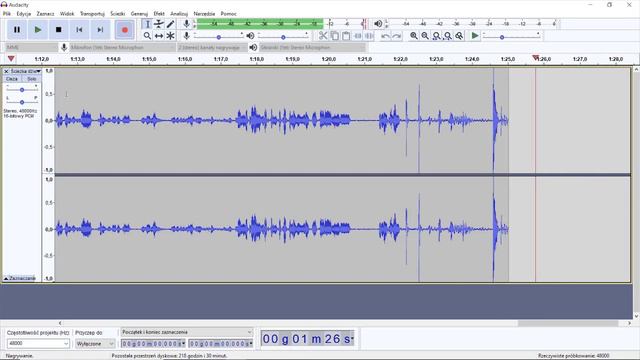The image size is (640, 360).
Task: Skip to end of the track
Action: click(x=100, y=30)
